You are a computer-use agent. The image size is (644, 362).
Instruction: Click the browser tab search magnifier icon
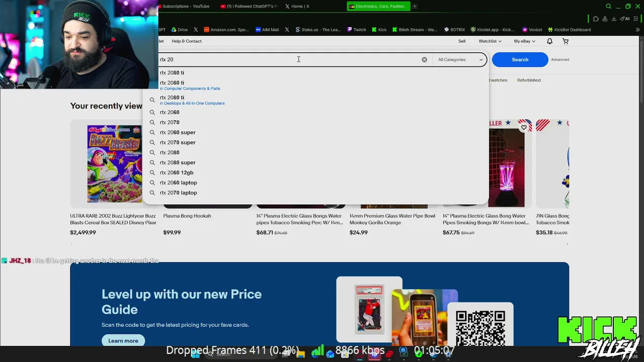tap(608, 6)
